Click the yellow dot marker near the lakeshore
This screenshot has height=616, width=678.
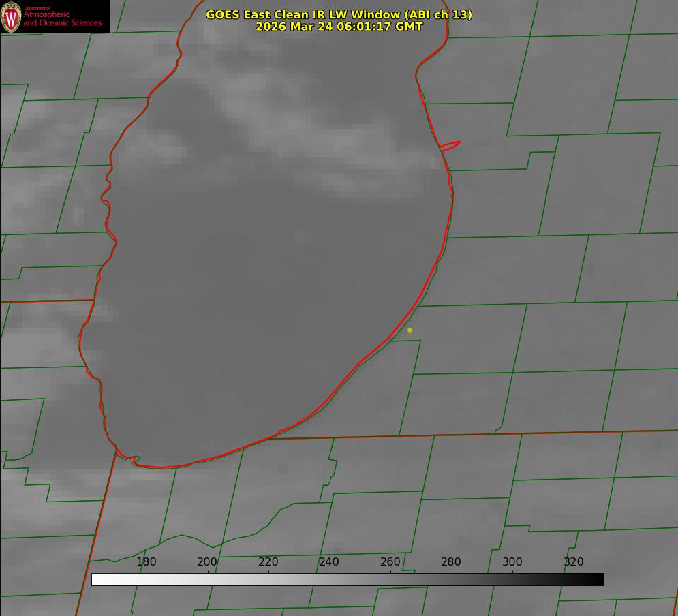[410, 330]
